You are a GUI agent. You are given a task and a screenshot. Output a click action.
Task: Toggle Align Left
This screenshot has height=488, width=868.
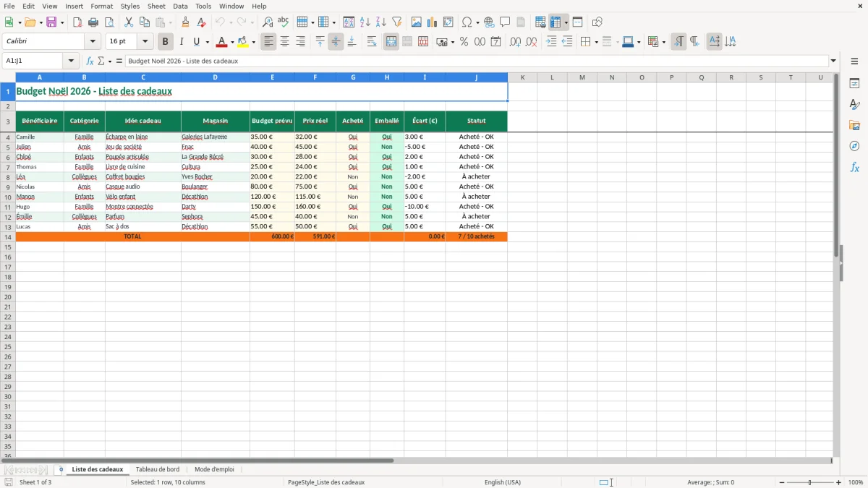point(269,42)
